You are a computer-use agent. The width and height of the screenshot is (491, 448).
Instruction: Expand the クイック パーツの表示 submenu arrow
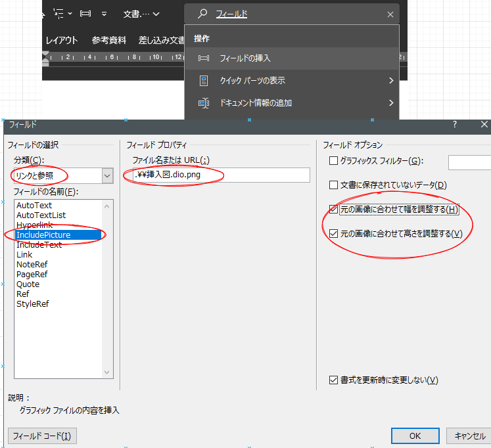(x=391, y=80)
